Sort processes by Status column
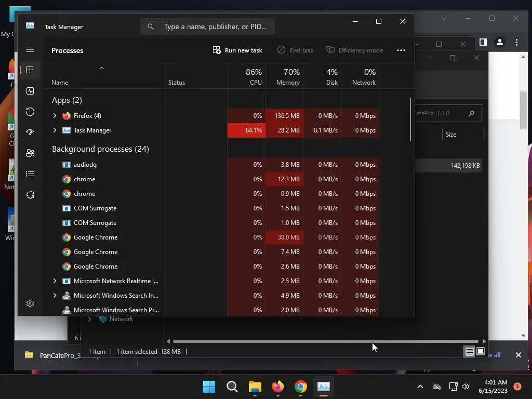 pos(196,76)
